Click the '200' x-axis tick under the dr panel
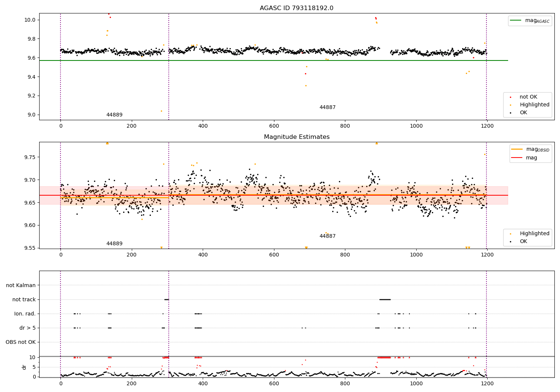560x392 pixels. pos(131,383)
